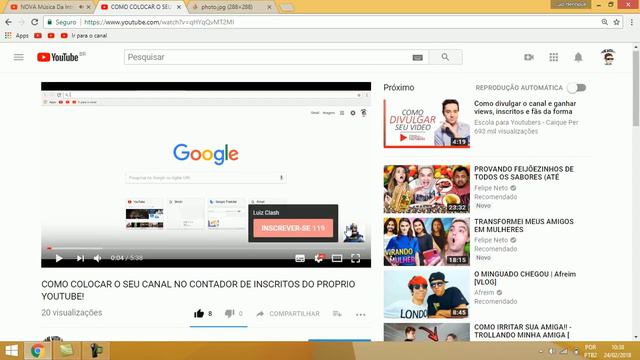The height and width of the screenshot is (360, 640).
Task: Toggle subtitles in the player
Action: [x=300, y=258]
